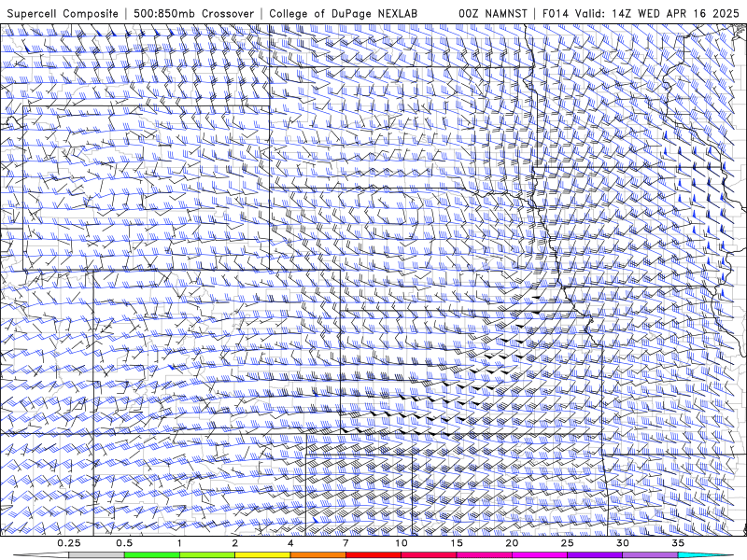Click the 0.25 legend value label
The image size is (747, 560).
(69, 543)
